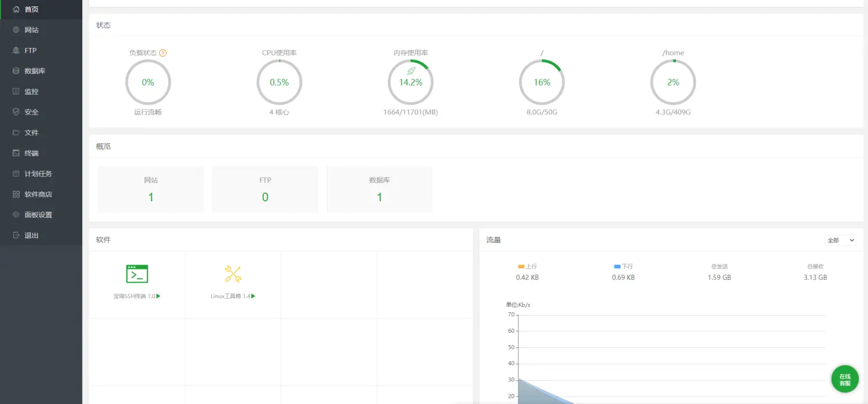Go to 首页 in the sidebar
868x404 pixels.
pyautogui.click(x=41, y=9)
